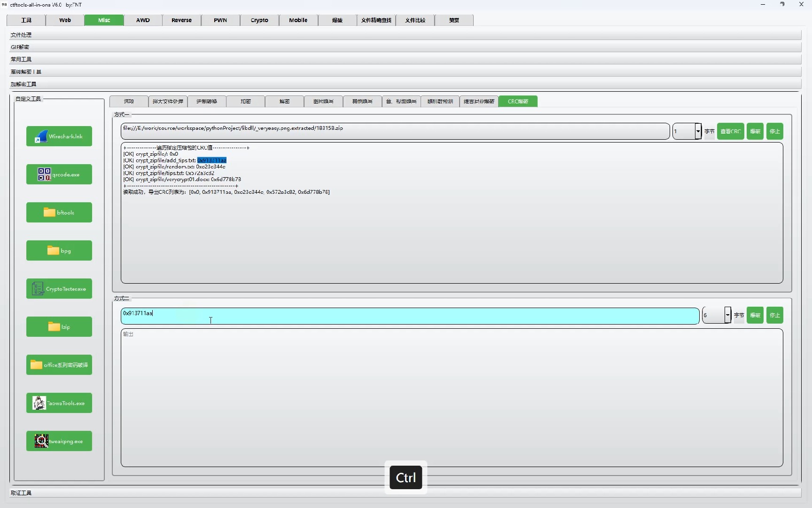Open the 解密 sub-tab

point(285,101)
